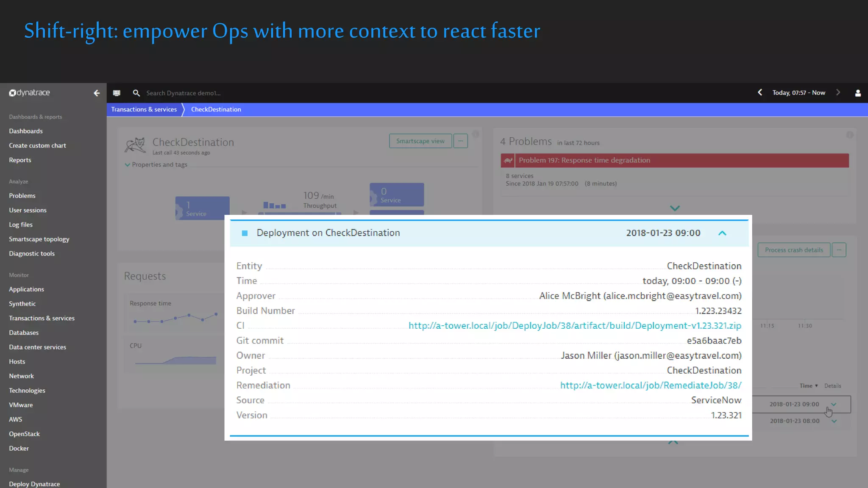Open Databases menu item

[24, 333]
